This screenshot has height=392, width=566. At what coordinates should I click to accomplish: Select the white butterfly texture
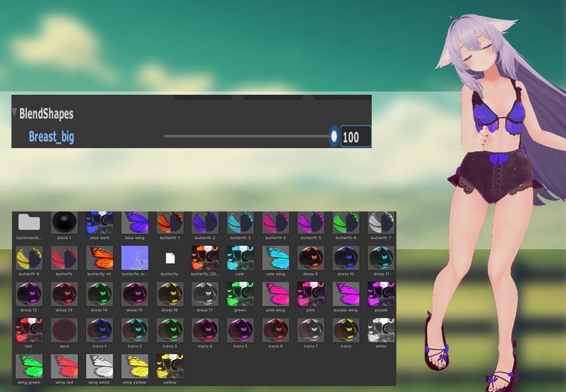click(380, 330)
